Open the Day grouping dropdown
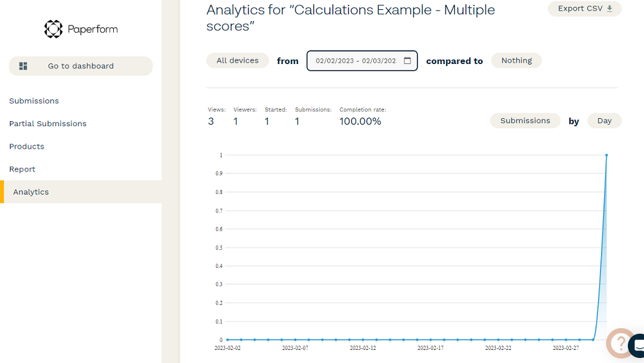Viewport: 644px width, 363px height. [604, 121]
